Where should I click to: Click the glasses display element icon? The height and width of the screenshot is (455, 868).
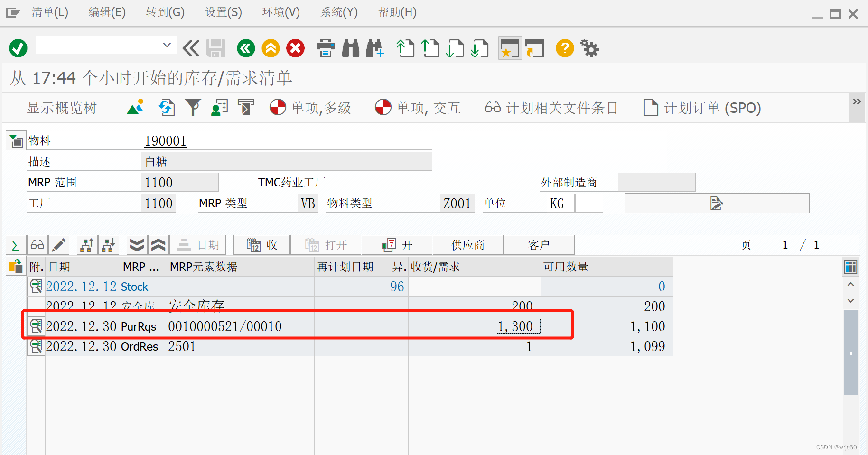[x=37, y=245]
